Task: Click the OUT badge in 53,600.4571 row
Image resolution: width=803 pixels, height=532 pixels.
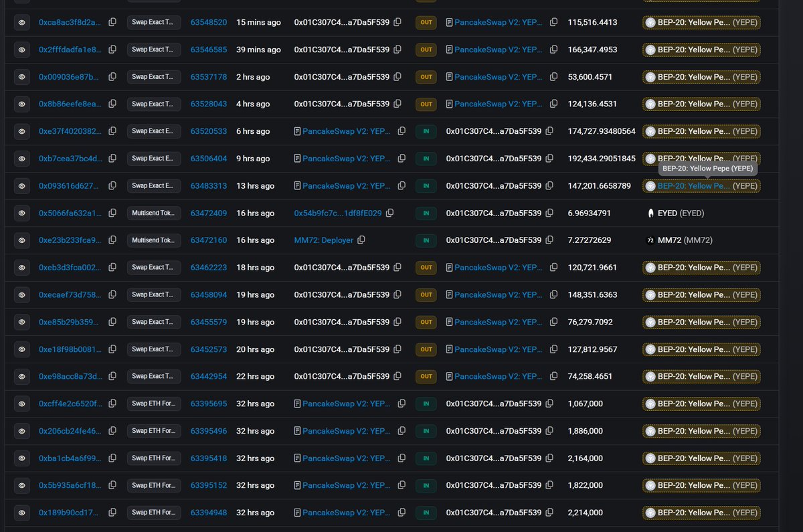Action: 426,77
